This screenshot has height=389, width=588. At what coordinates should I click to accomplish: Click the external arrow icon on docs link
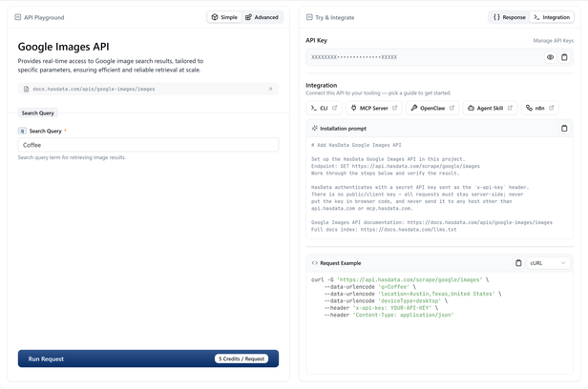pyautogui.click(x=270, y=89)
